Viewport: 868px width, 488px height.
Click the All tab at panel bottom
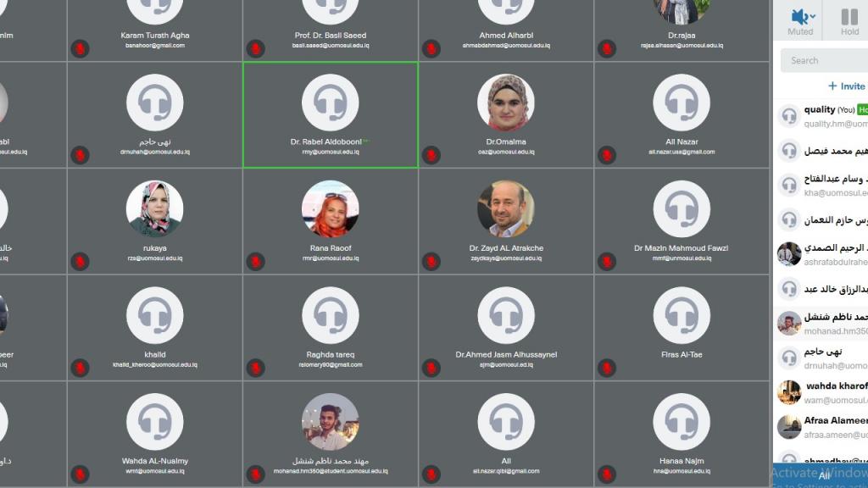point(824,474)
